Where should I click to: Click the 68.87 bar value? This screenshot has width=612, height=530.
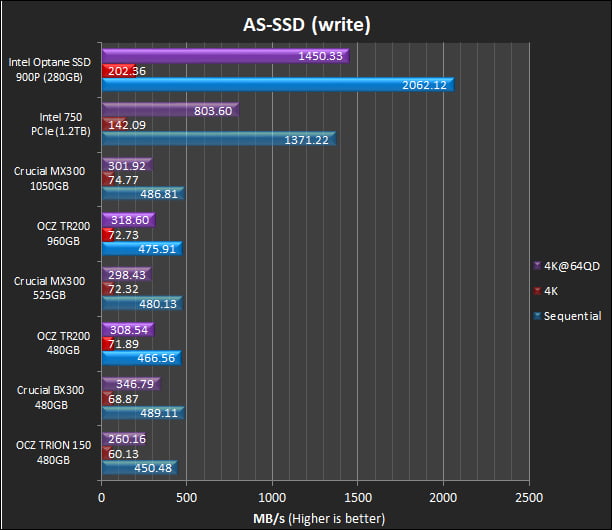[123, 399]
